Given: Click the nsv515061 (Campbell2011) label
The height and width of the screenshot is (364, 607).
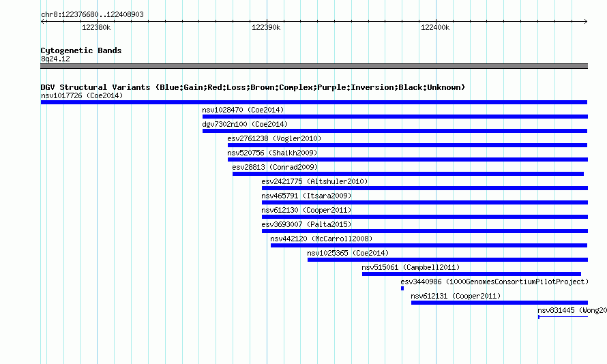Looking at the screenshot, I should click(x=411, y=267).
